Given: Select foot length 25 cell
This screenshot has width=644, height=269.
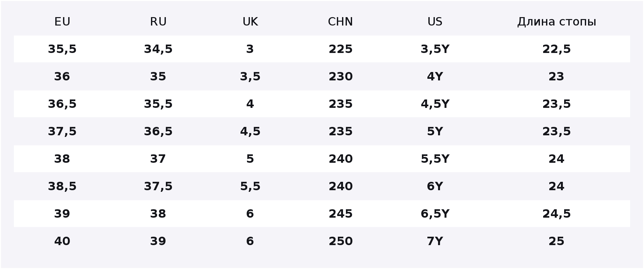Looking at the screenshot, I should (556, 241).
